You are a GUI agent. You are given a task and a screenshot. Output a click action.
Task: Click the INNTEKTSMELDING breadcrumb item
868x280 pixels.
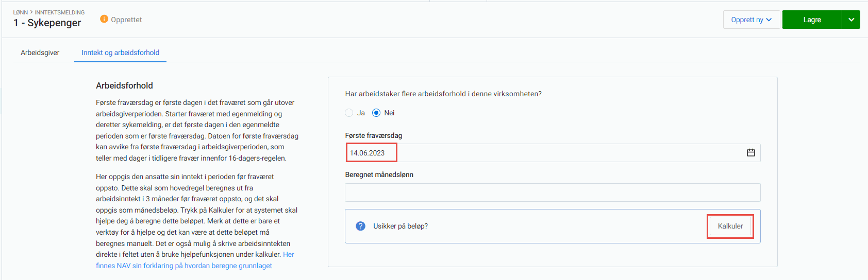tap(60, 12)
